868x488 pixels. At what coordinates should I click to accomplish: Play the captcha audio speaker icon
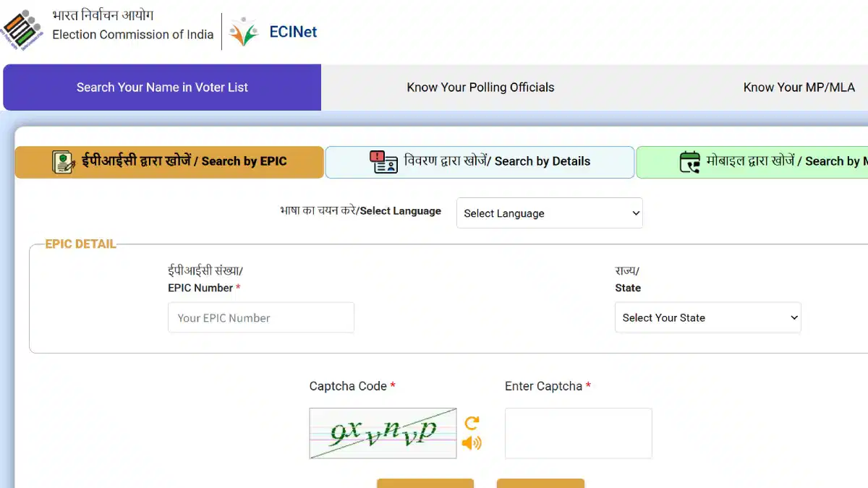[472, 442]
